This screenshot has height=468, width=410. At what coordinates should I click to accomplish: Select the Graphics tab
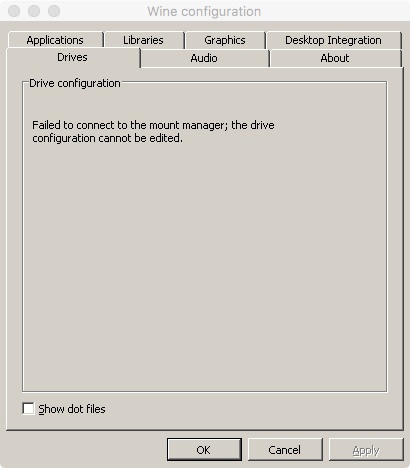click(x=225, y=40)
